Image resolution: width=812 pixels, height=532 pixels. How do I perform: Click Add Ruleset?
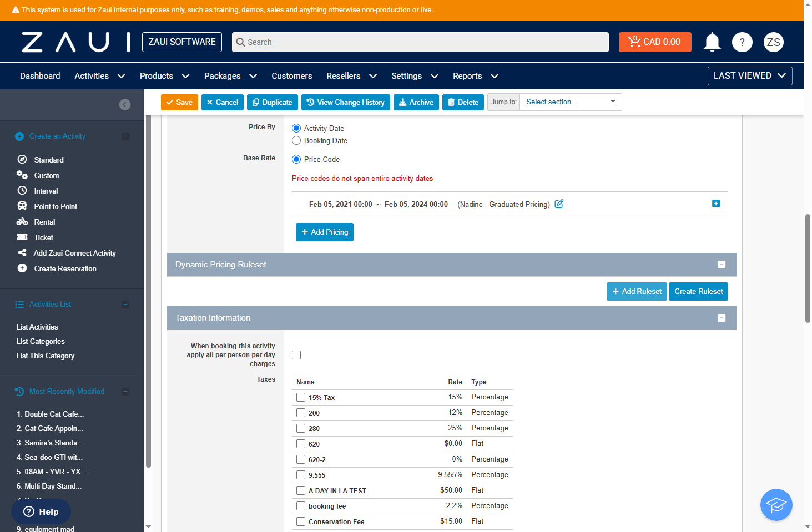pos(637,291)
